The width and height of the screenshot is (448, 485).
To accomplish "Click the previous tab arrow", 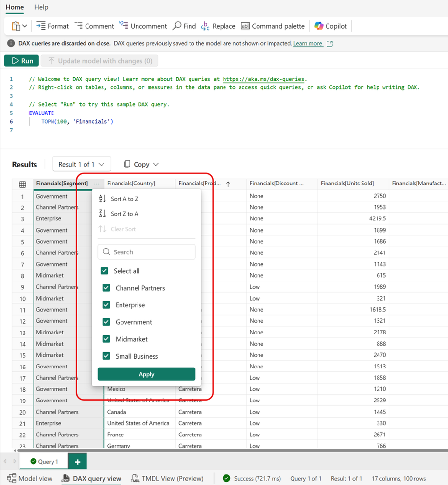I will (x=5, y=462).
